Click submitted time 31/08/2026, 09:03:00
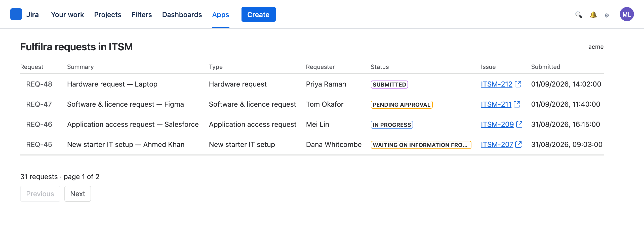The image size is (644, 238). point(567,144)
